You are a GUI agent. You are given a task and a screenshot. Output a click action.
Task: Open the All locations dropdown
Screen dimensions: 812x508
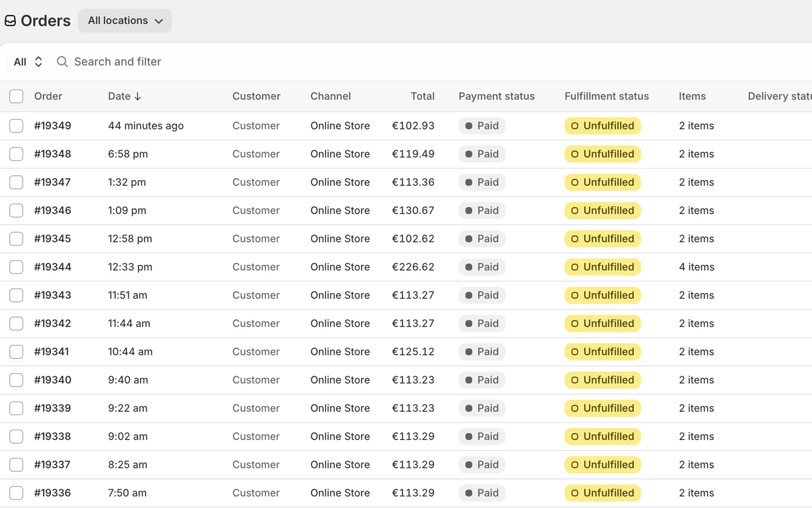click(x=125, y=20)
